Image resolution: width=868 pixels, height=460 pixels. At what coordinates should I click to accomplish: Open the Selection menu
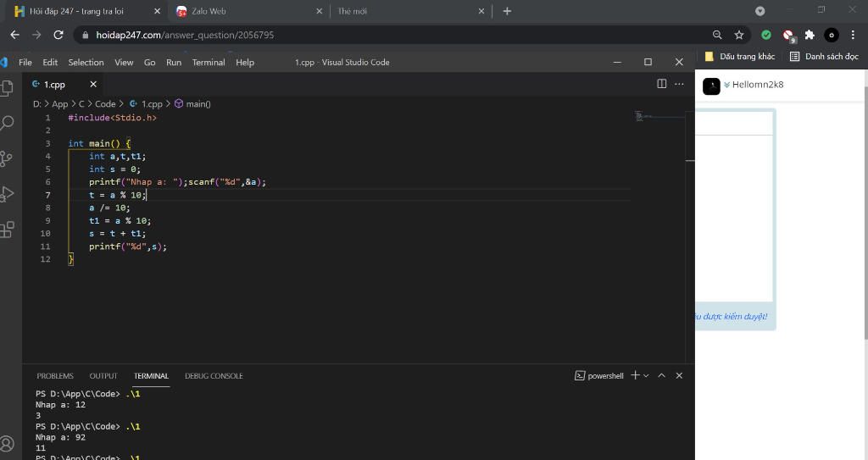(x=86, y=63)
